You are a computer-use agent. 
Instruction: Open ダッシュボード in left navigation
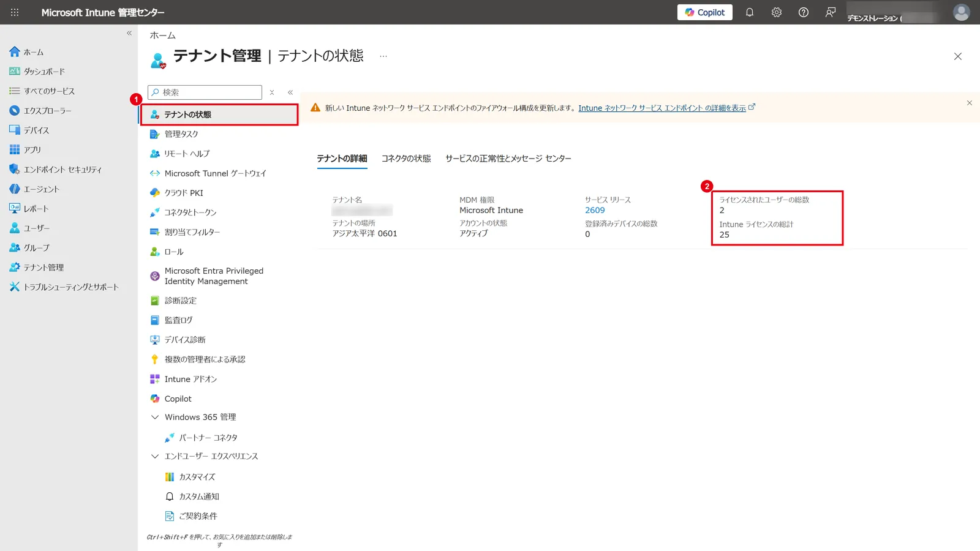pyautogui.click(x=37, y=72)
